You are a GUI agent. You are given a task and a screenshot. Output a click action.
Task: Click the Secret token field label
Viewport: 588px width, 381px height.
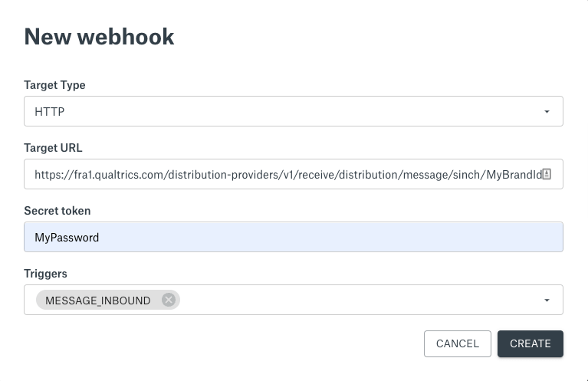click(57, 211)
